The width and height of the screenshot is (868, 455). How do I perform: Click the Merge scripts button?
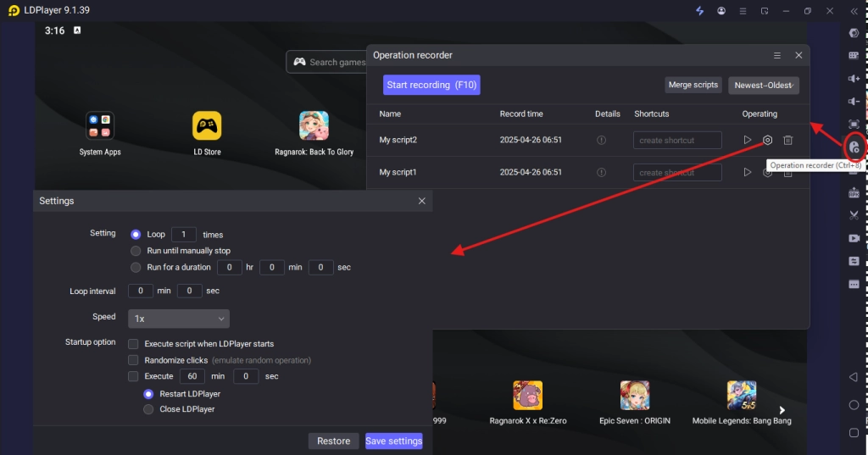click(x=693, y=85)
